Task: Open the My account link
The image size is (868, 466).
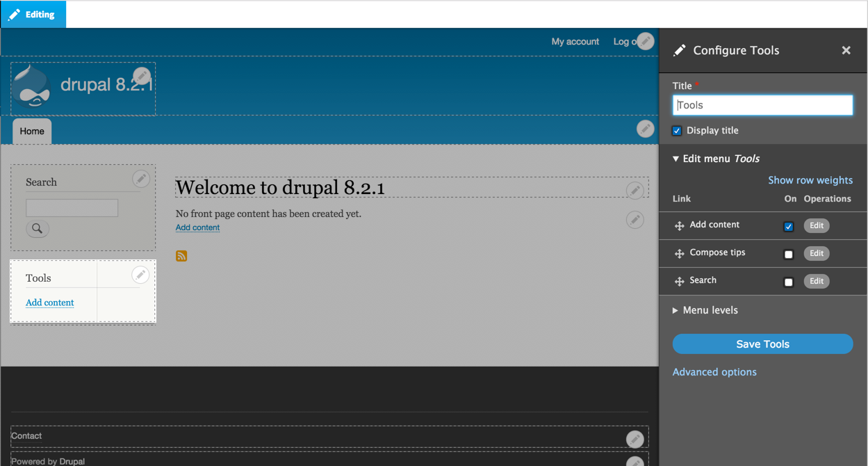Action: click(575, 42)
